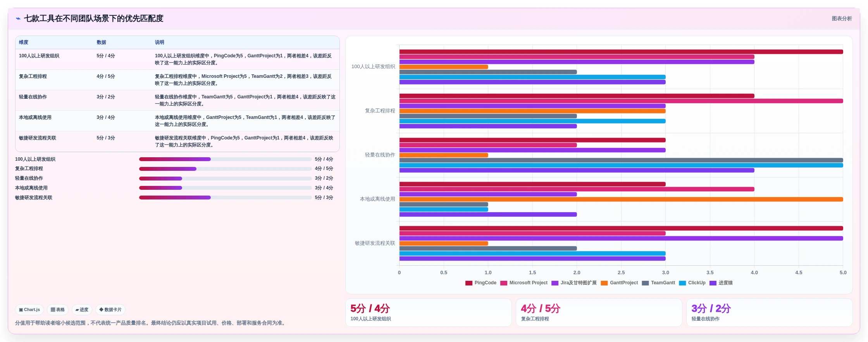Click the 100人以上研发组织 chart axis label
The image size is (868, 342).
(x=373, y=67)
